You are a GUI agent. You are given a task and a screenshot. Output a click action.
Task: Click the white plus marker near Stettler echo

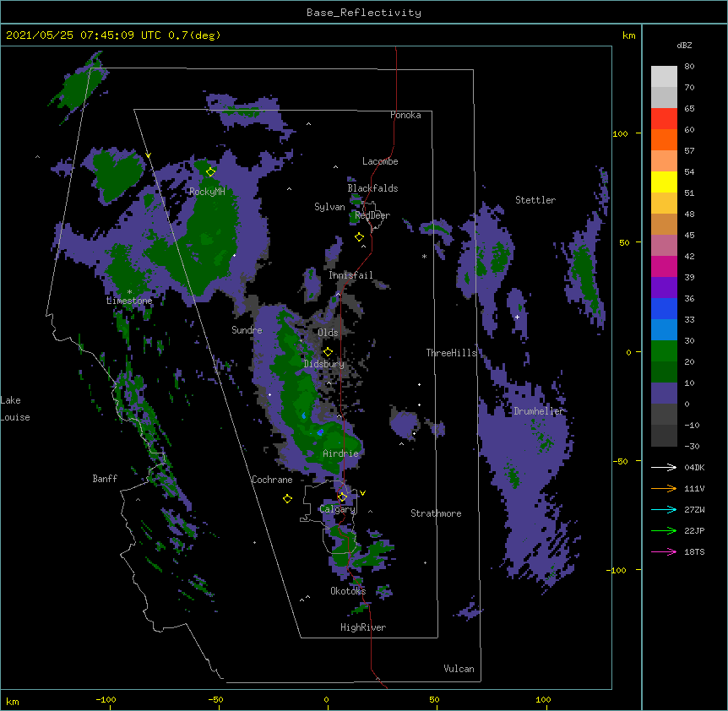(517, 317)
